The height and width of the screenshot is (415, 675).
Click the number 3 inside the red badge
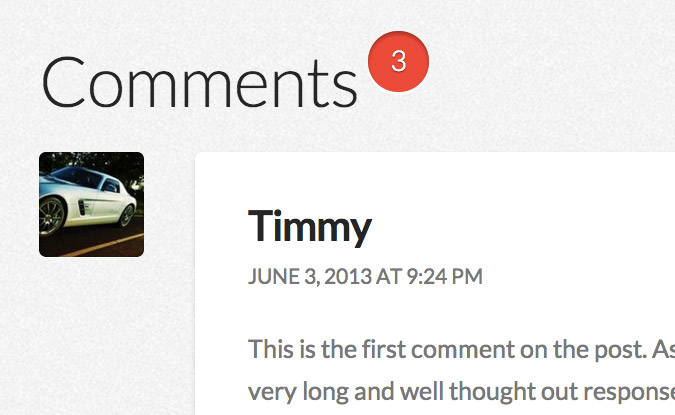(x=399, y=61)
